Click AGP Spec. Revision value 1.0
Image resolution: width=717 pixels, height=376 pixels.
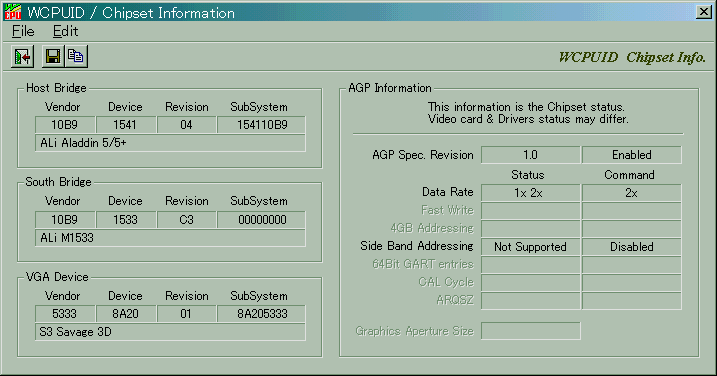[x=530, y=155]
